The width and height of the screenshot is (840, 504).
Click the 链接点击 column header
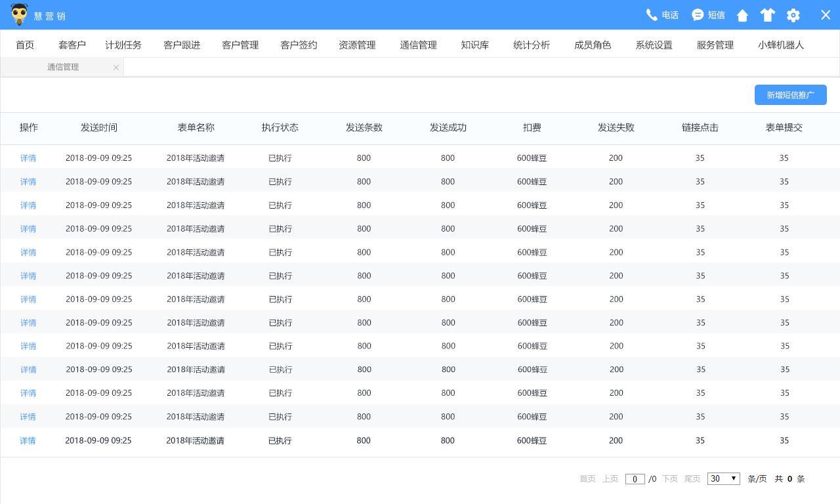coord(700,127)
